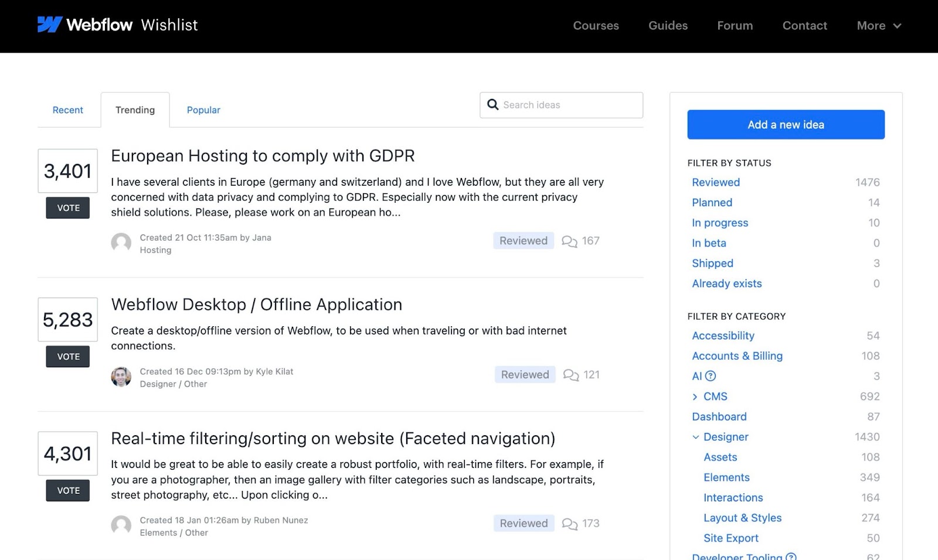The width and height of the screenshot is (938, 560).
Task: Select Accounts & Billing category
Action: (x=737, y=356)
